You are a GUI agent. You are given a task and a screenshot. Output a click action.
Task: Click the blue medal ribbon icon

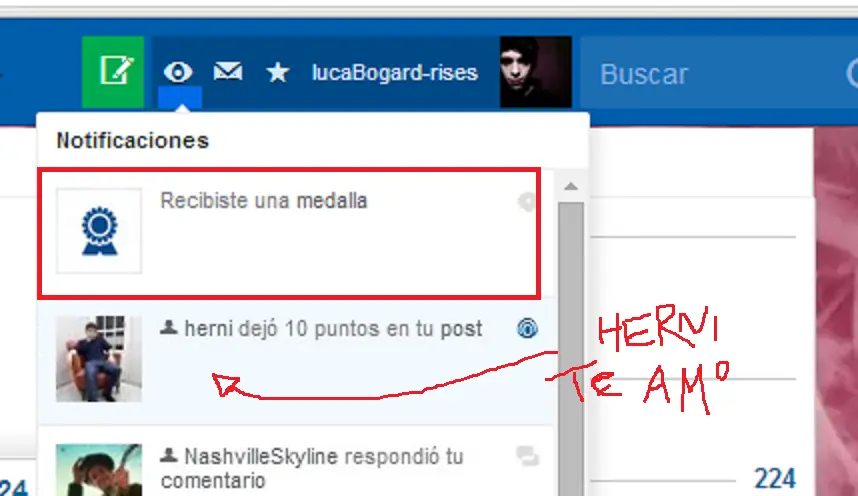click(100, 231)
